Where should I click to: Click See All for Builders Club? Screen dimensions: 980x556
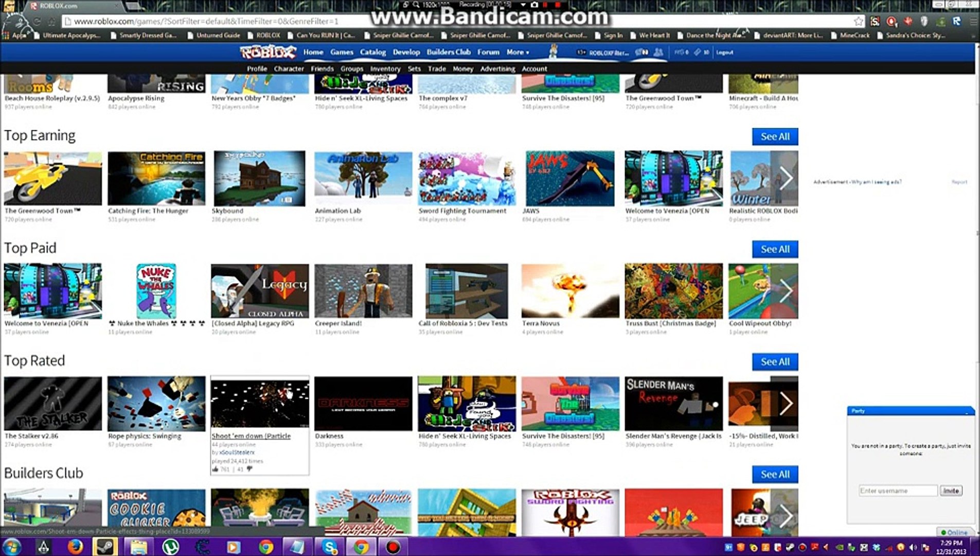click(x=775, y=475)
